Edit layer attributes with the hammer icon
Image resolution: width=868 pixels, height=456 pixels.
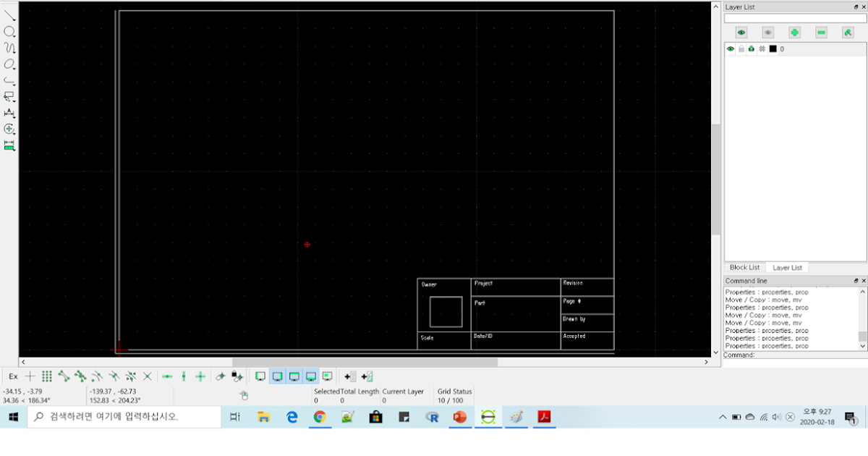pos(848,33)
